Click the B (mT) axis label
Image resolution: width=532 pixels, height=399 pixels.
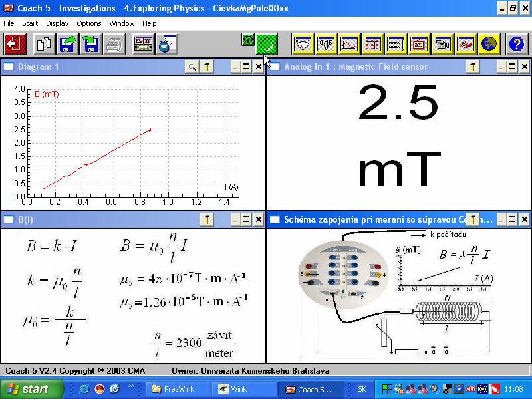coord(47,94)
